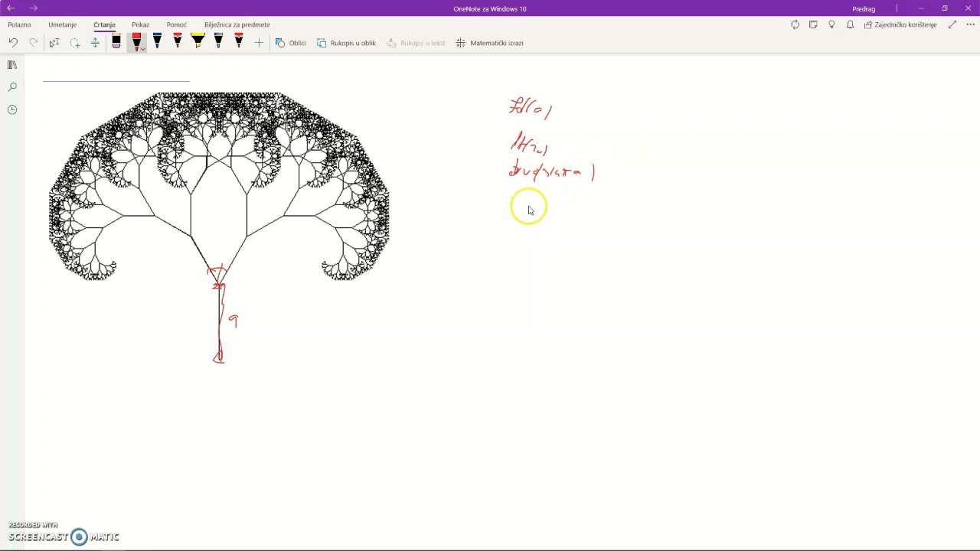
Task: Choose the last red pen in toolbar
Action: pyautogui.click(x=239, y=42)
